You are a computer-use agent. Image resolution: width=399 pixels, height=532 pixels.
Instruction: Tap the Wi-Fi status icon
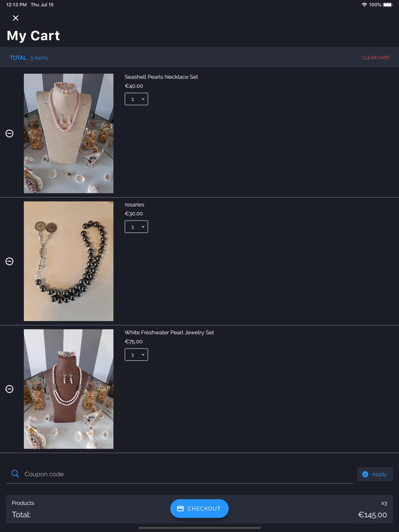point(364,5)
